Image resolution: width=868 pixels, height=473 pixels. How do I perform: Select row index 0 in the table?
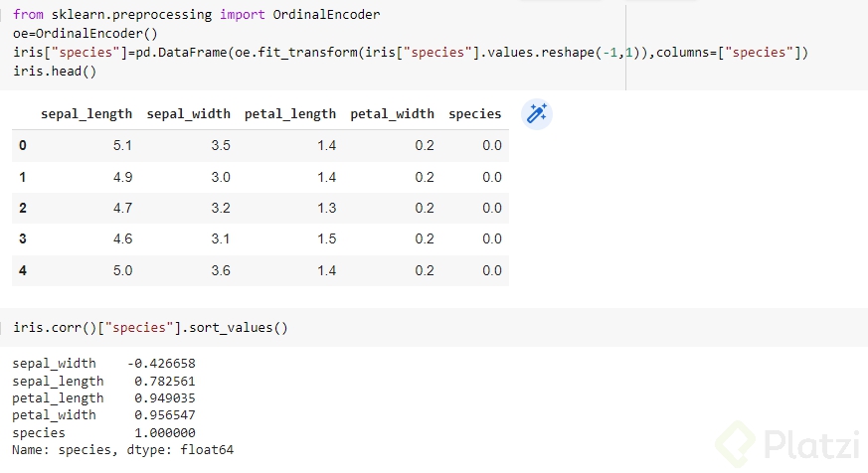coord(23,145)
